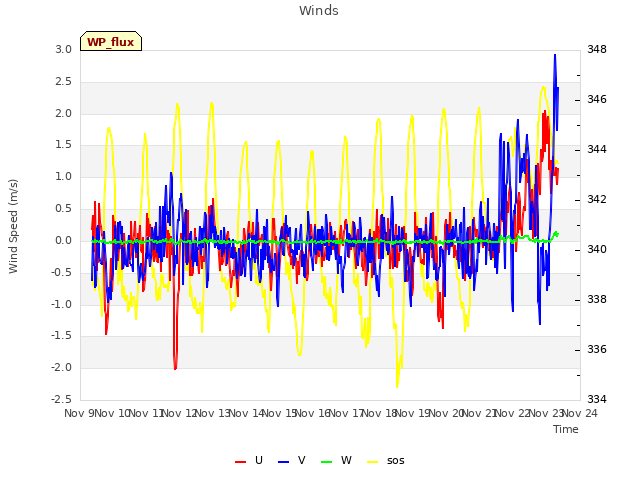Viewport: 640px width, 480px height.
Task: Click the Nov 22 date label
Action: coord(513,413)
